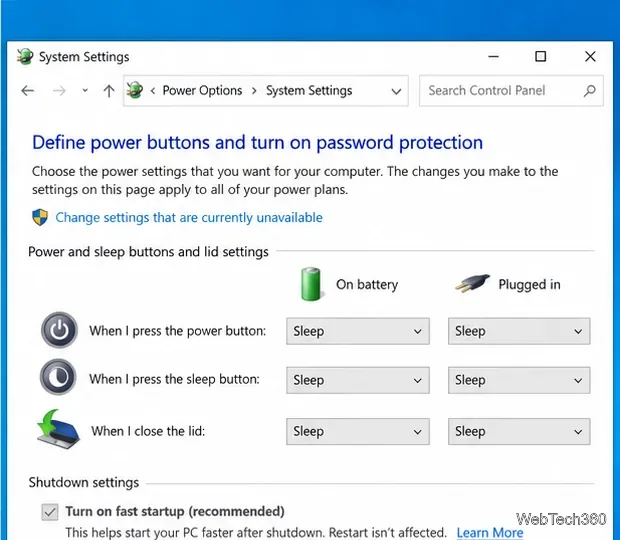
Task: Click the search magnifier icon
Action: click(x=590, y=91)
